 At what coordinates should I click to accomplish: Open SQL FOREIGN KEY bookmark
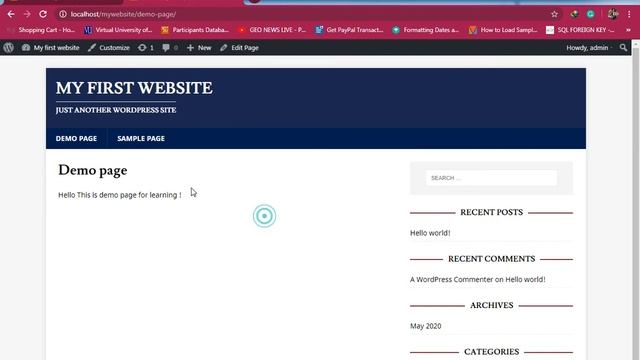pos(580,30)
